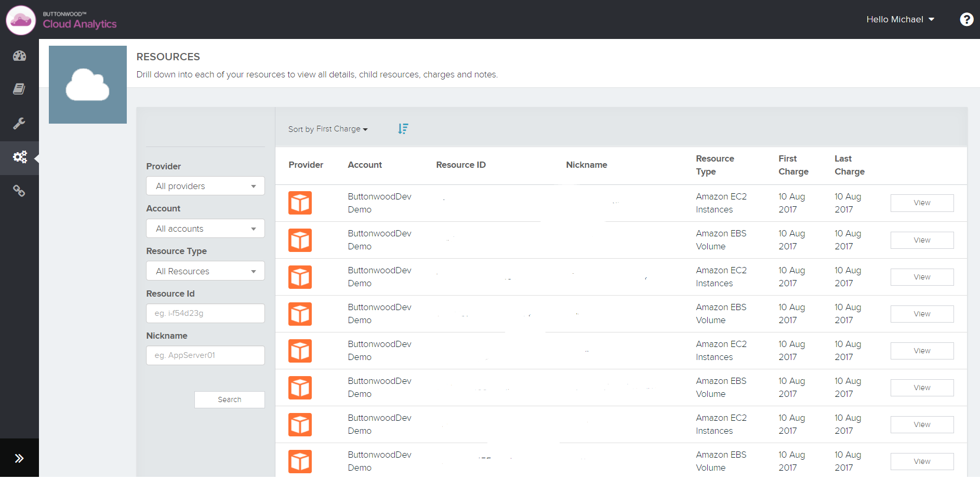Click AWS provider icon in fourth row
The height and width of the screenshot is (480, 980).
coord(300,314)
